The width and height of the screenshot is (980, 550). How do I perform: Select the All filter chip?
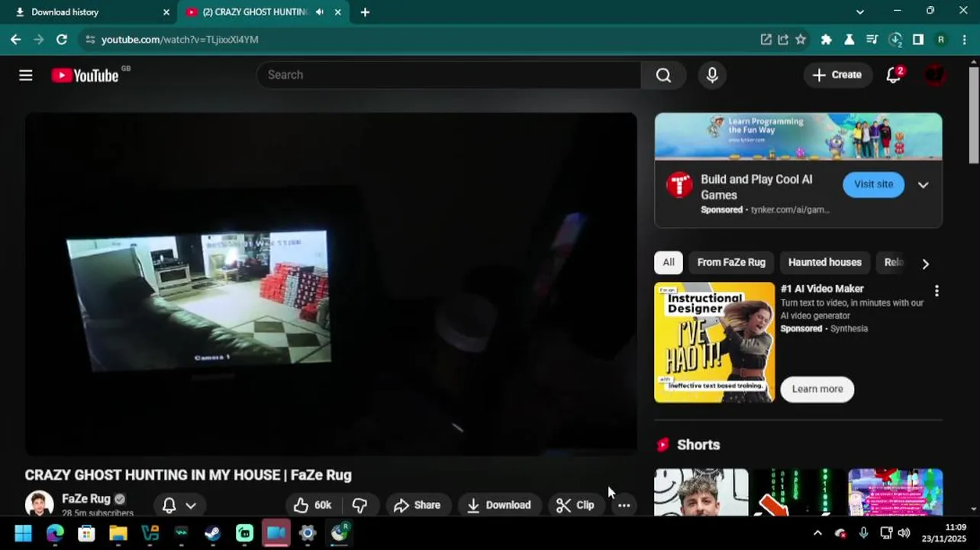coord(669,262)
